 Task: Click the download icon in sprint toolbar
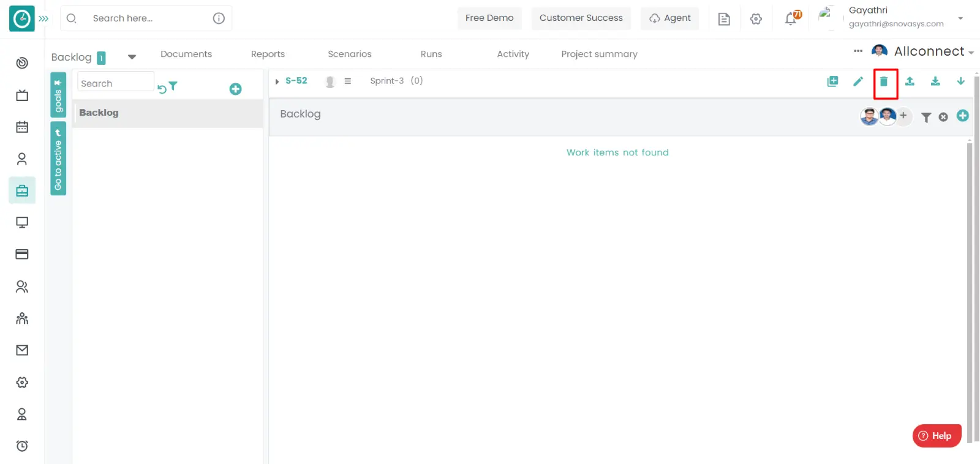(x=935, y=81)
